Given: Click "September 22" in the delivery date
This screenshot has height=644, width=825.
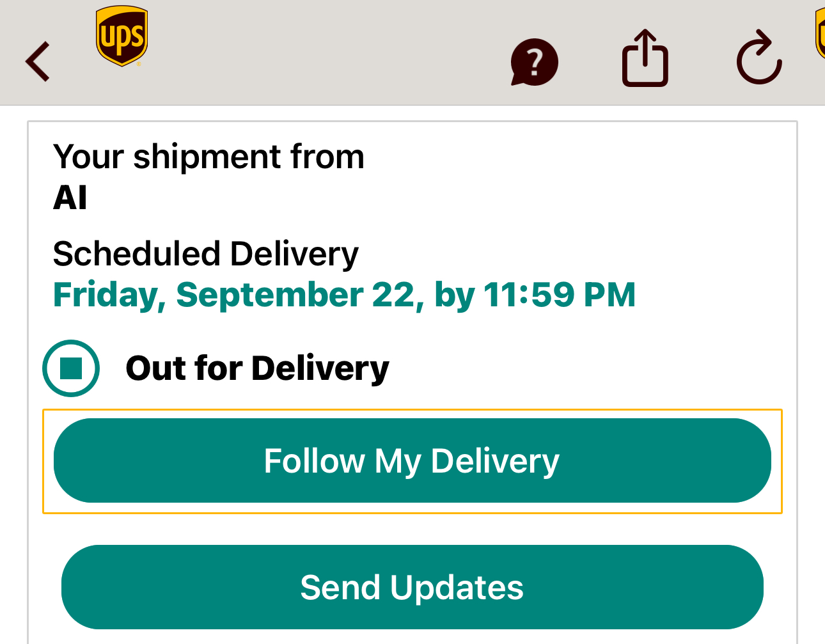Looking at the screenshot, I should [x=295, y=295].
